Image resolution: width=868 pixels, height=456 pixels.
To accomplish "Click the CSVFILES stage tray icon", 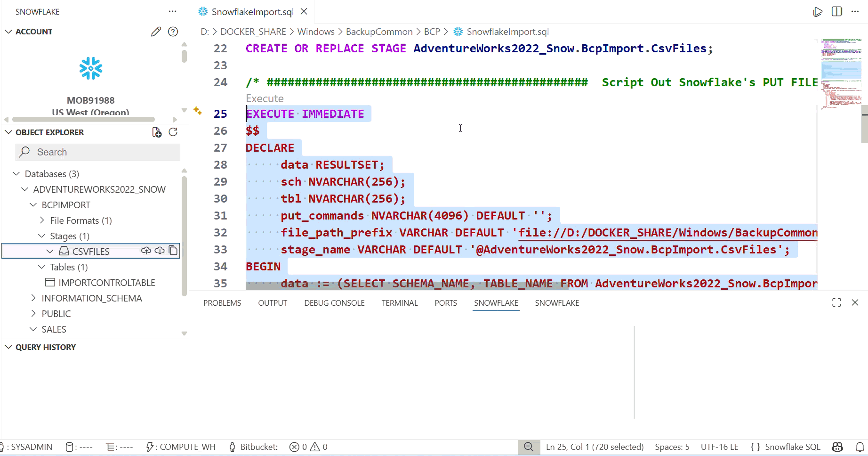I will 64,251.
